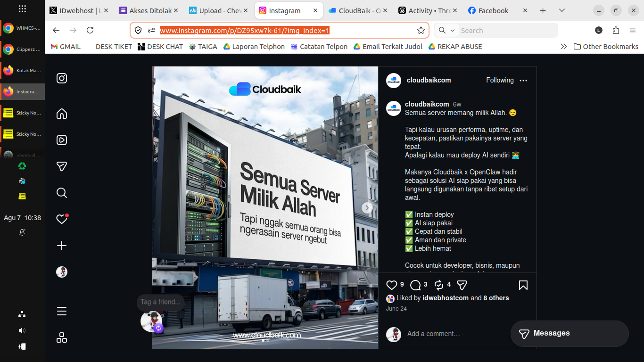The width and height of the screenshot is (644, 362).
Task: Toggle the panel notification bell
Action: pos(22,232)
